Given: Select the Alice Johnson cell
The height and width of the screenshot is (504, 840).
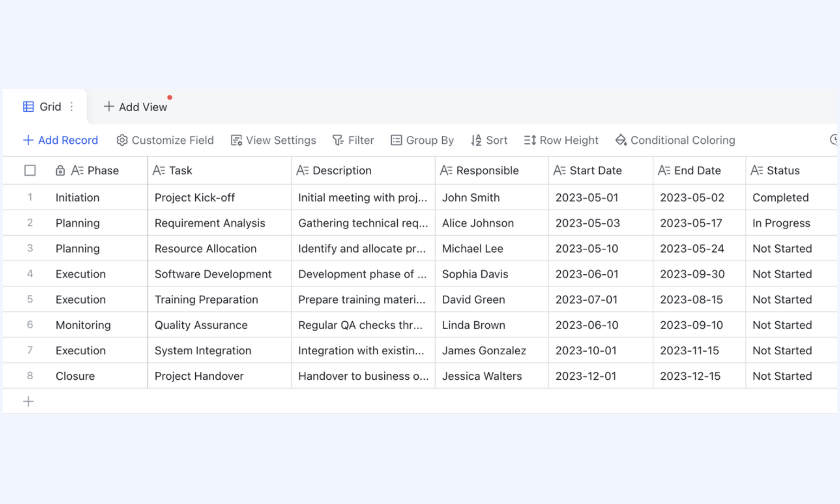Looking at the screenshot, I should 492,223.
